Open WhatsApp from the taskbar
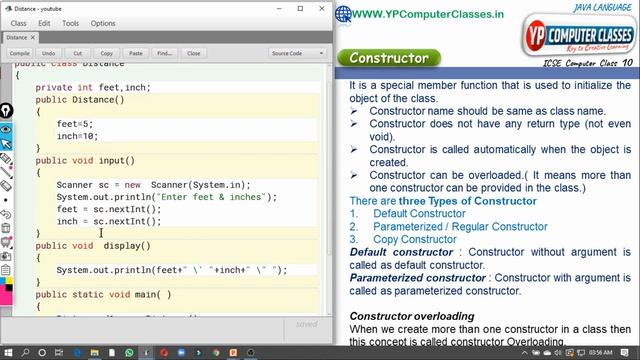Screen dimensions: 640x360 [129, 353]
